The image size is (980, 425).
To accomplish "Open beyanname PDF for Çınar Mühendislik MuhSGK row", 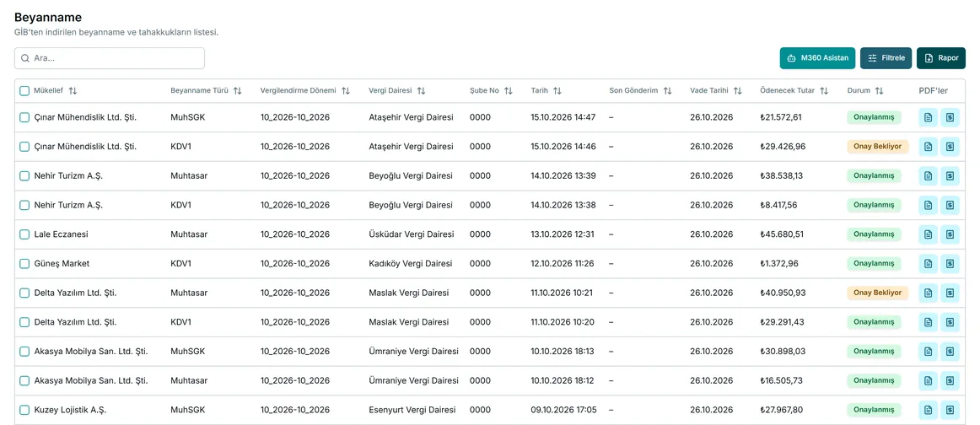I will tap(928, 117).
